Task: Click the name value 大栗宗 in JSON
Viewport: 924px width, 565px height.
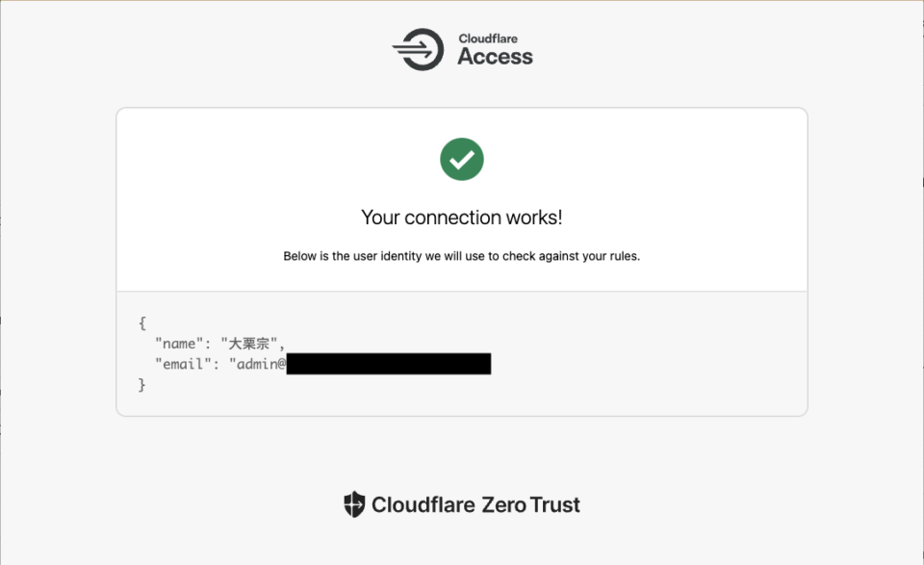Action: 248,344
